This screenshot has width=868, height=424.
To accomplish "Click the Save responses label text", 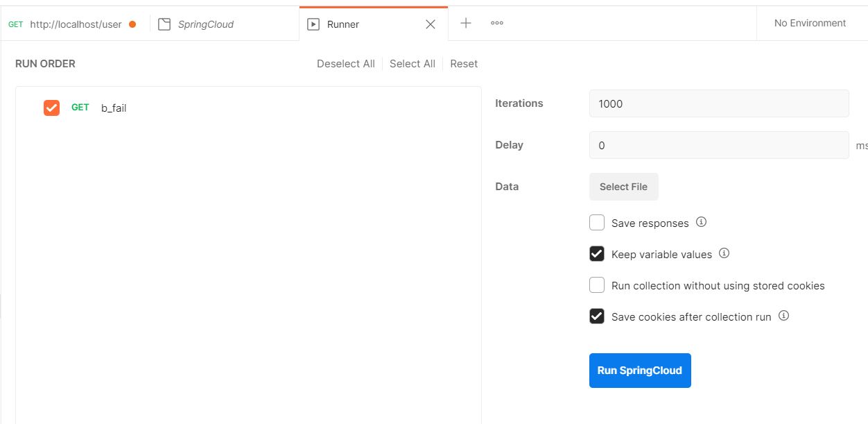I will [650, 223].
